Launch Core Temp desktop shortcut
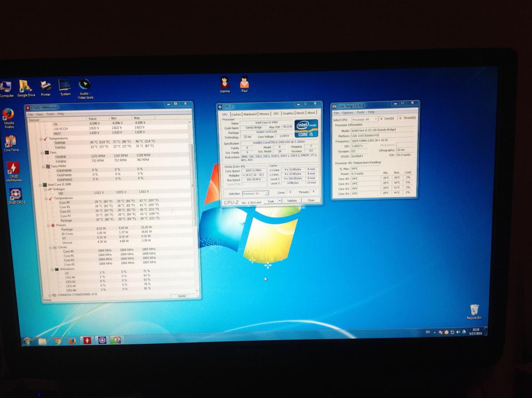The height and width of the screenshot is (398, 532). (11, 144)
